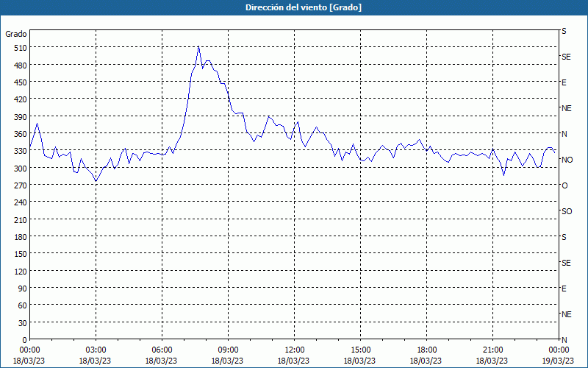
Task: Pick the 420 label on the left axis
Action: click(21, 99)
